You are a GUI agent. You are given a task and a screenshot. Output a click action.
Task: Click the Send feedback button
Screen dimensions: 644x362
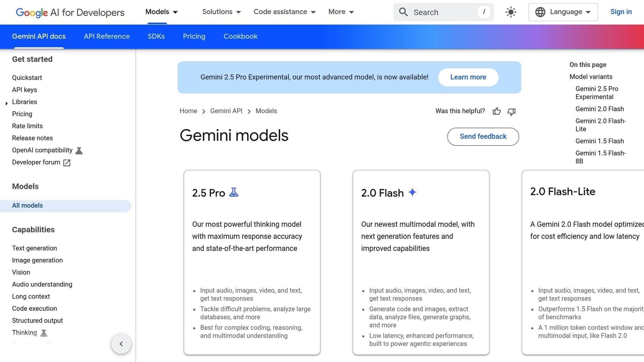pos(483,136)
